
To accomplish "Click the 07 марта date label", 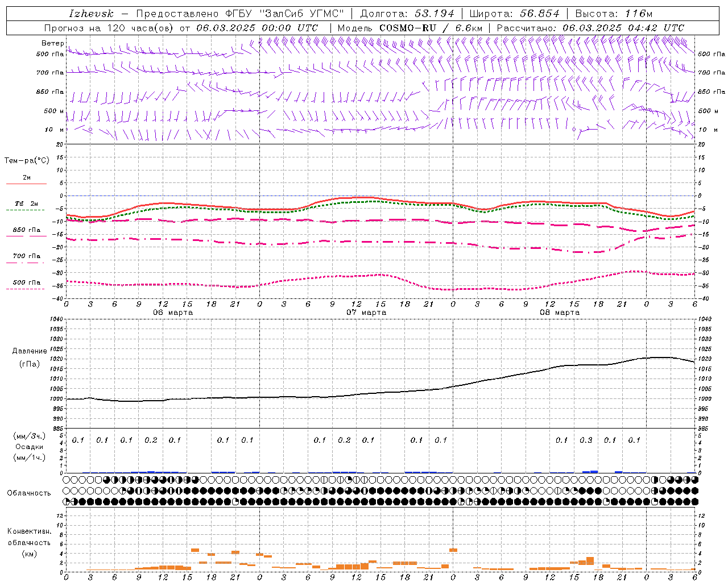I will 366,313.
